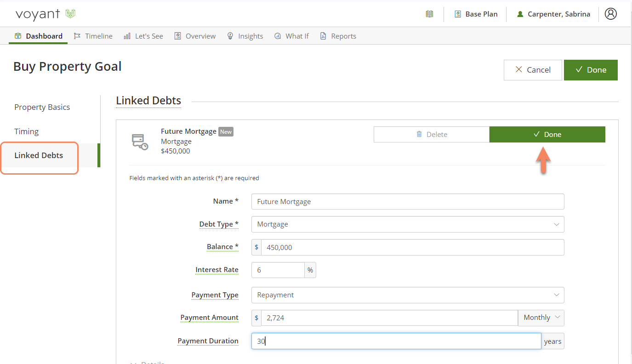Open the Debt Type dropdown
632x364 pixels.
(407, 224)
